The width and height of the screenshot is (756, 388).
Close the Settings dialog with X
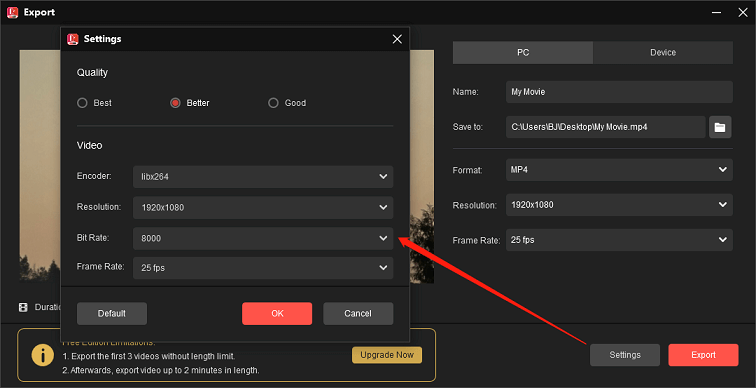coord(397,39)
